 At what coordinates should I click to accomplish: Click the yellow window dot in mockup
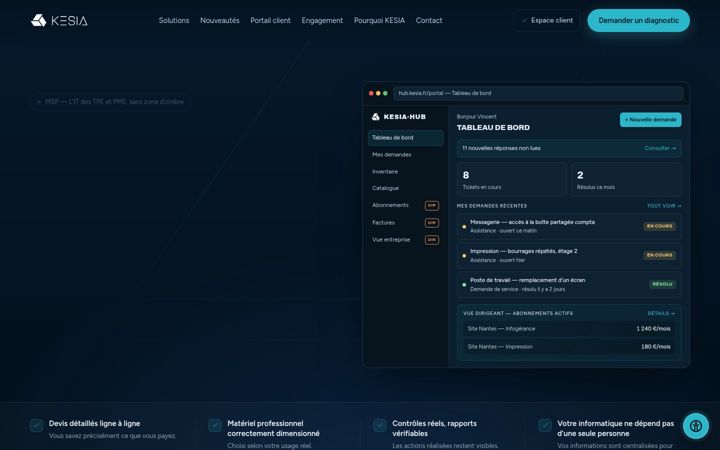click(x=378, y=93)
